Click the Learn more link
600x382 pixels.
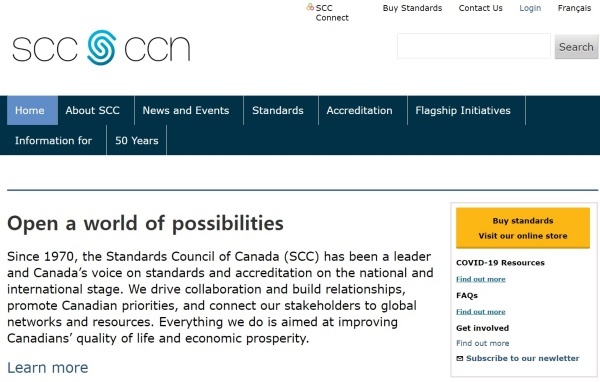pyautogui.click(x=48, y=367)
